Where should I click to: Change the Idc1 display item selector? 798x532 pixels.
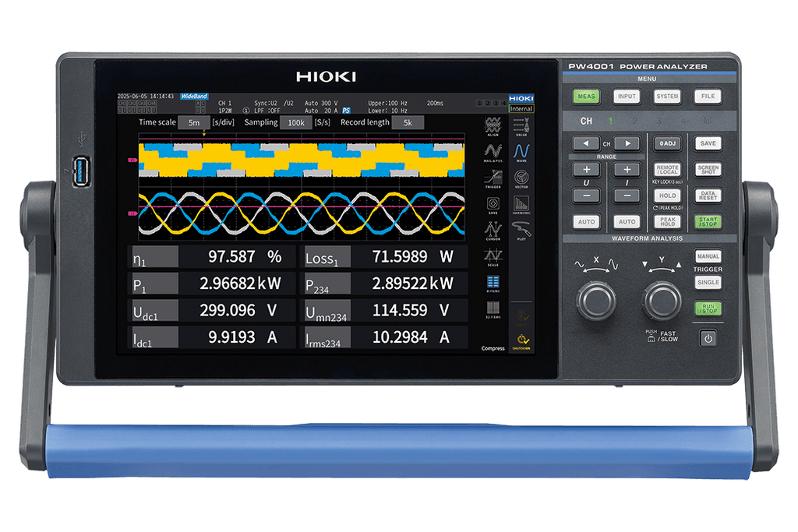pyautogui.click(x=155, y=337)
